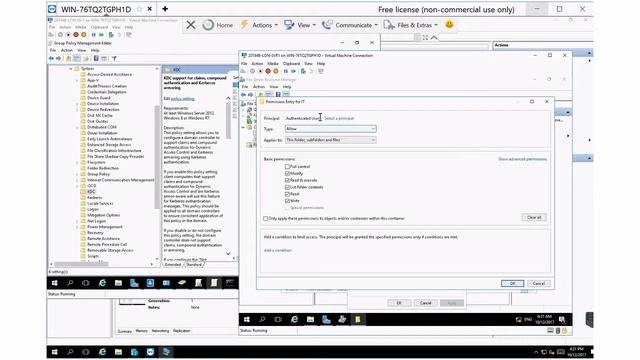Click the favorite star on the WIN-76TQ2TGPH1D tab
This screenshot has height=360, width=640.
pyautogui.click(x=139, y=9)
